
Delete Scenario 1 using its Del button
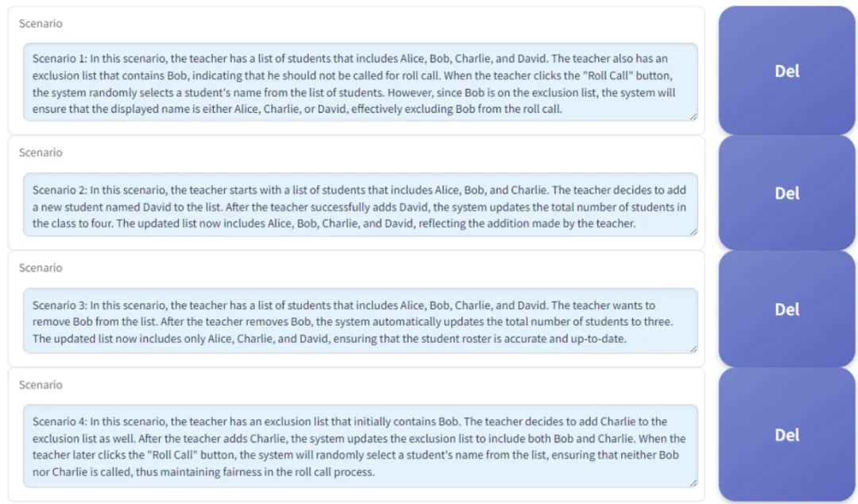pyautogui.click(x=786, y=71)
